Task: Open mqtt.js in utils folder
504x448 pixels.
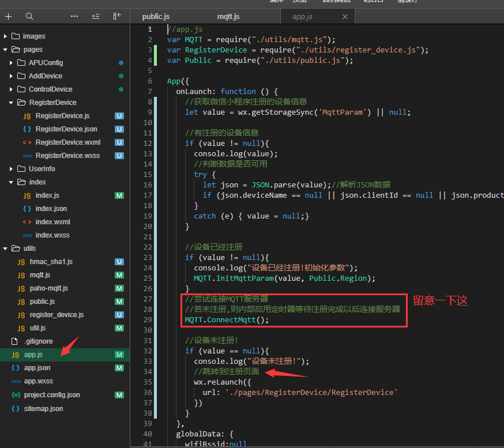Action: coord(40,275)
